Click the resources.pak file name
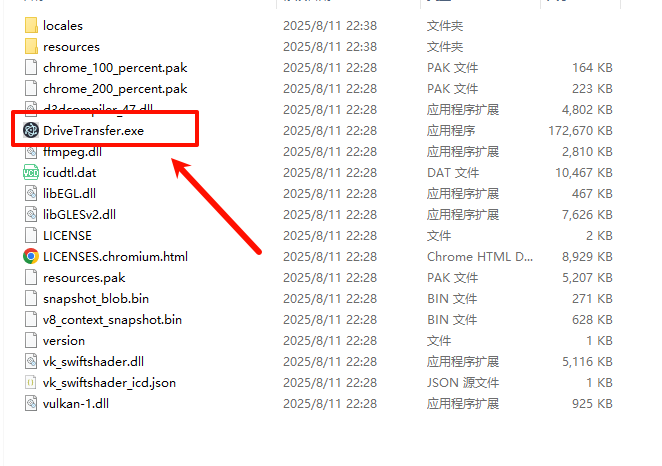 click(x=84, y=278)
